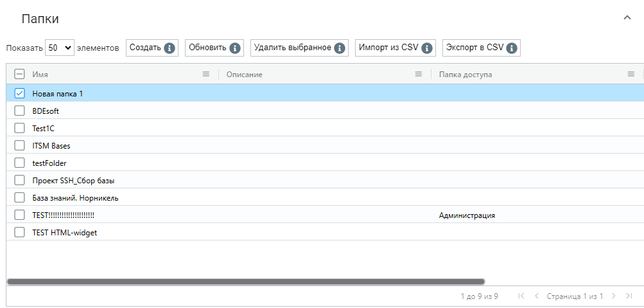Select Новая папка 1 name text
This screenshot has height=308, width=644.
(58, 94)
